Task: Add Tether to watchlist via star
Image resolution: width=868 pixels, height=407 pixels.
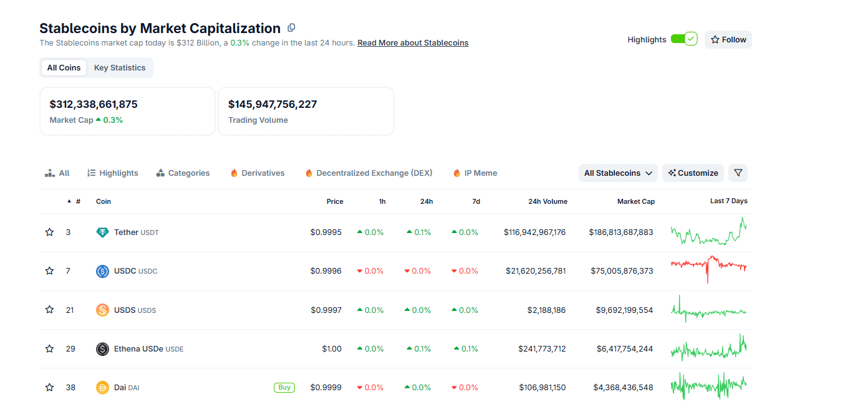Action: pos(49,232)
